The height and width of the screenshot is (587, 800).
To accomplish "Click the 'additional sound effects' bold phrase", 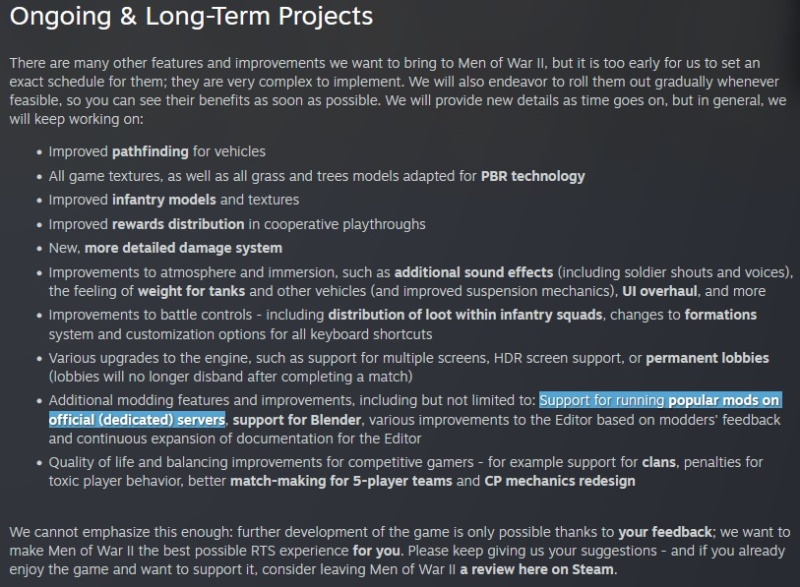I will [x=473, y=272].
